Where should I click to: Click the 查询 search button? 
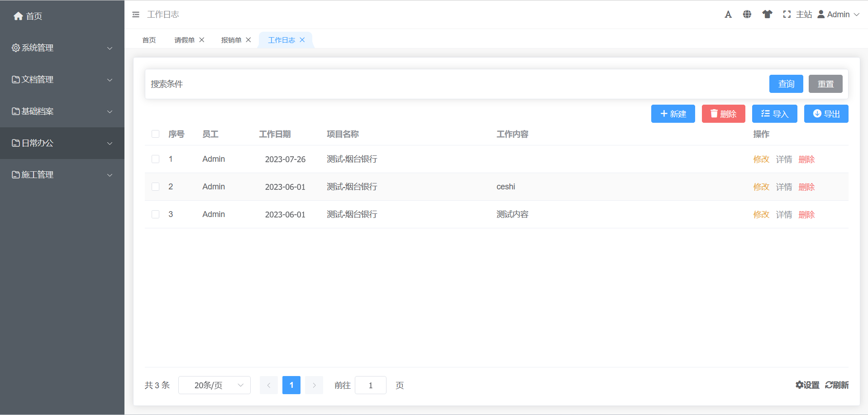[786, 84]
